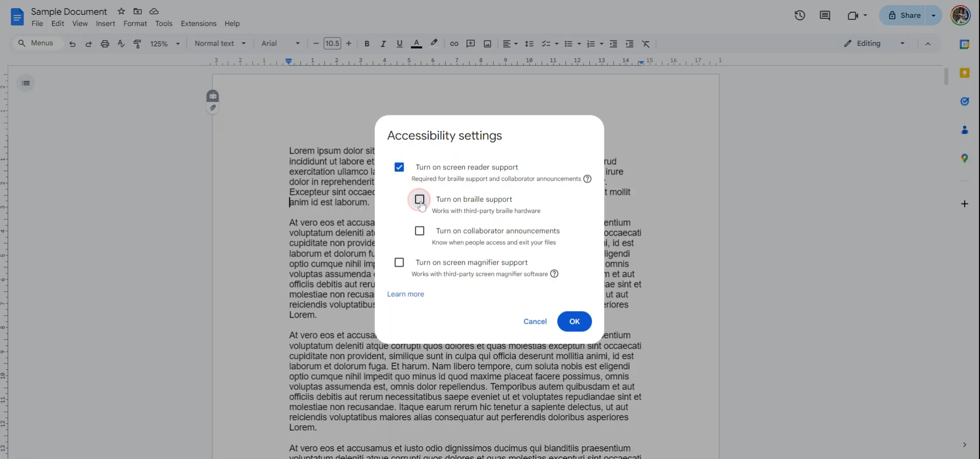Image resolution: width=980 pixels, height=459 pixels.
Task: Open Google Keep in side panel
Action: pos(964,73)
